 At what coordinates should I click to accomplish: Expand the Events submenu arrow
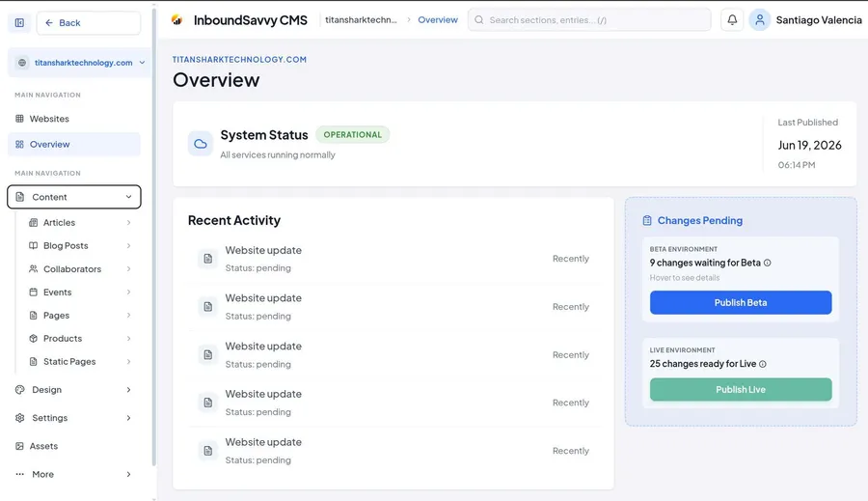click(128, 292)
